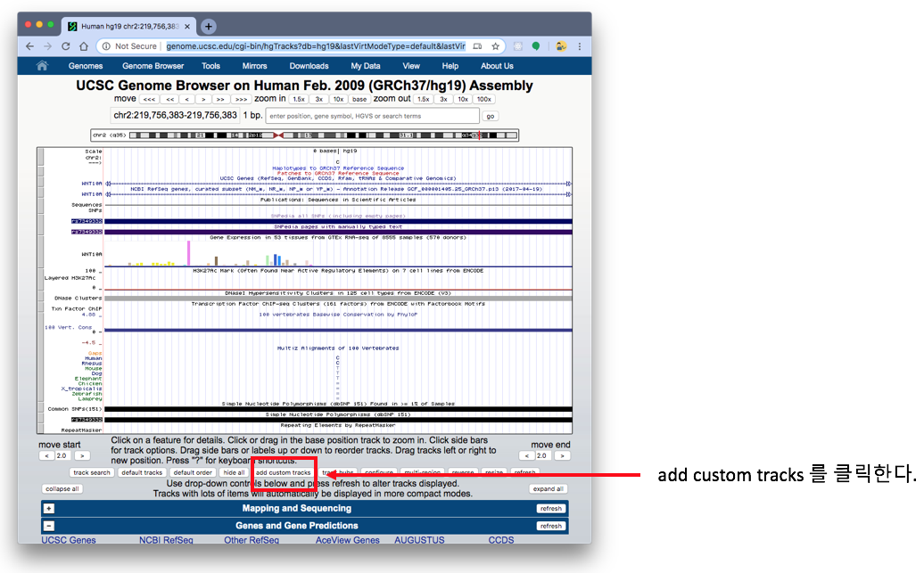Click the cast/device icon in the address bar
Image resolution: width=924 pixels, height=573 pixels.
[x=478, y=46]
